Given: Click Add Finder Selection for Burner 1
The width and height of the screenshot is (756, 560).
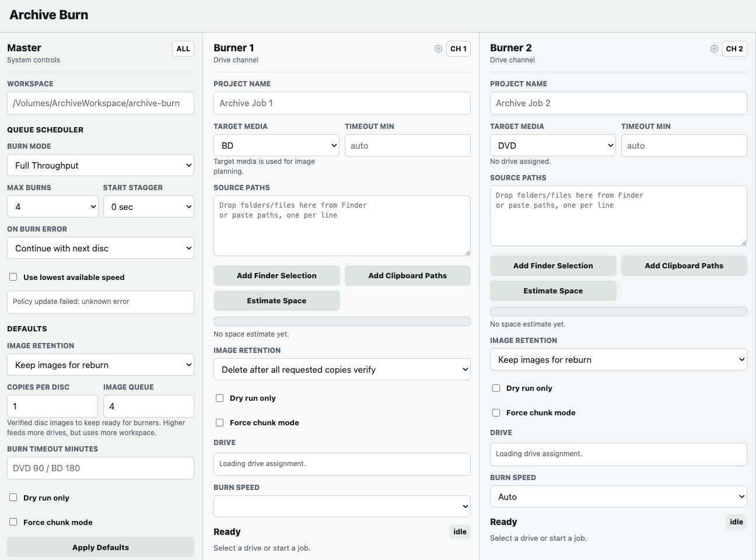Looking at the screenshot, I should [276, 275].
